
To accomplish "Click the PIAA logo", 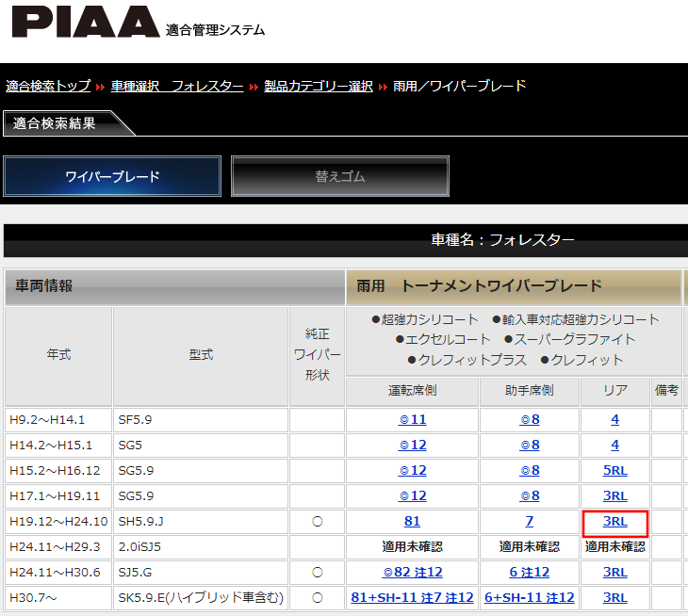I will coord(85,23).
